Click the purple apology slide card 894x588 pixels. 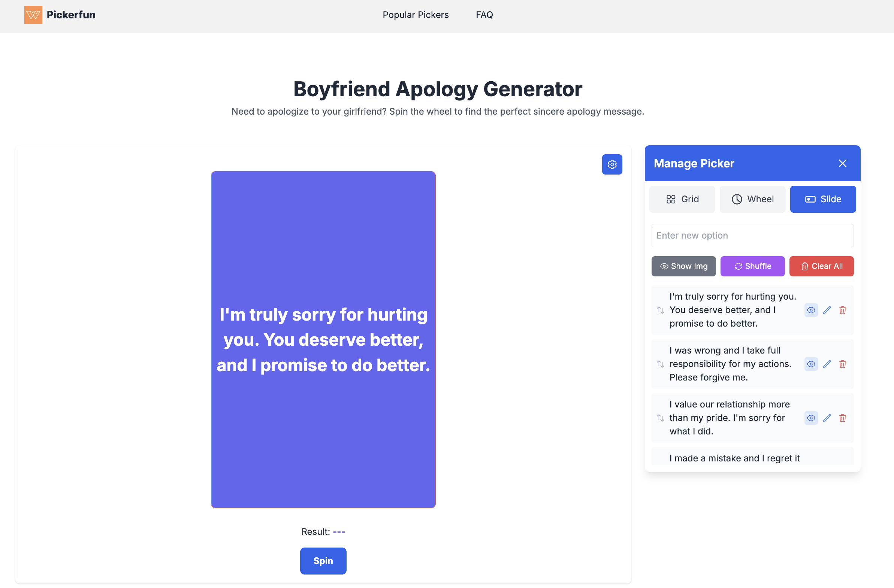[323, 340]
